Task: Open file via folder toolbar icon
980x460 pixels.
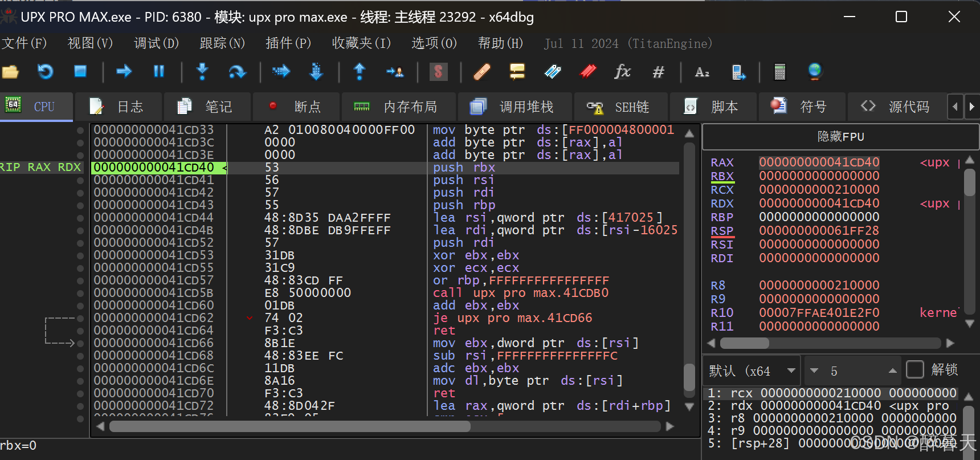Action: 11,72
